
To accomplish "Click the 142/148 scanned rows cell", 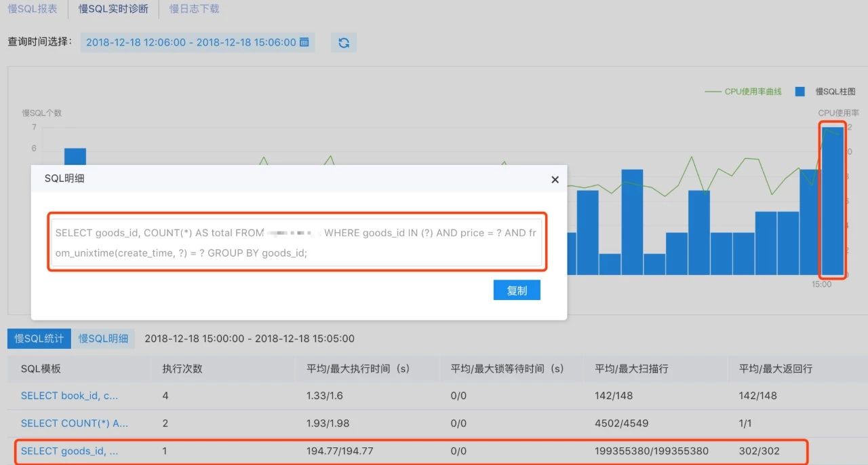I will click(x=614, y=396).
